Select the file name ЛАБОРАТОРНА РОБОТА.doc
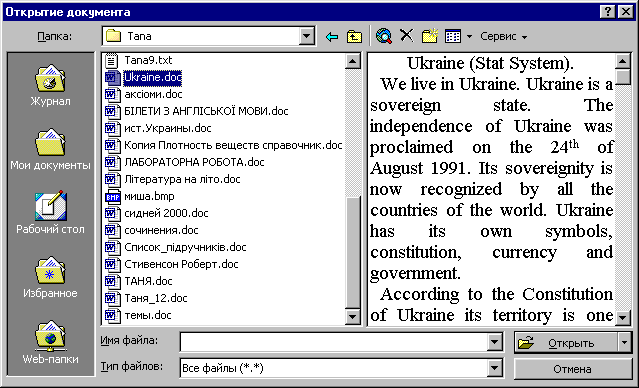 point(194,163)
